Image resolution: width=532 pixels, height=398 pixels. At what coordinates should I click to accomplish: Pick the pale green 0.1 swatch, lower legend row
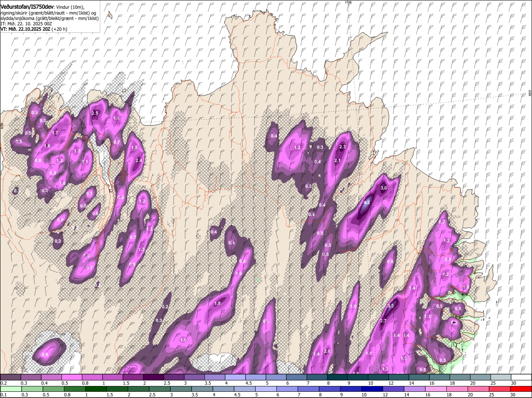10,389
